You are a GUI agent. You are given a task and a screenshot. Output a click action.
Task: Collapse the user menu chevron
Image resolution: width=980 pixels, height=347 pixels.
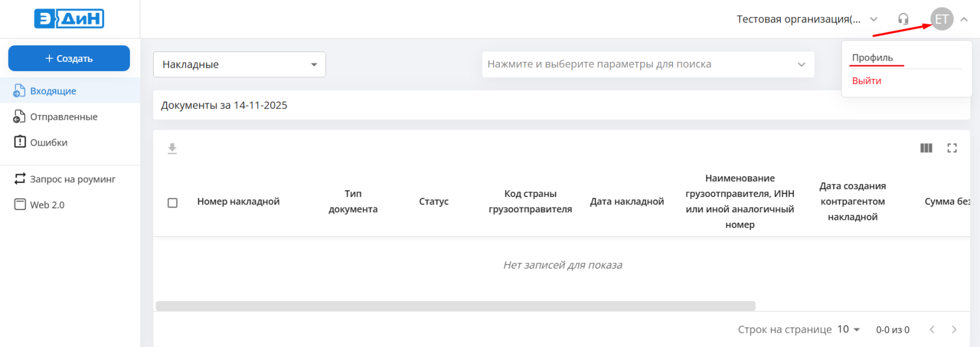(964, 19)
